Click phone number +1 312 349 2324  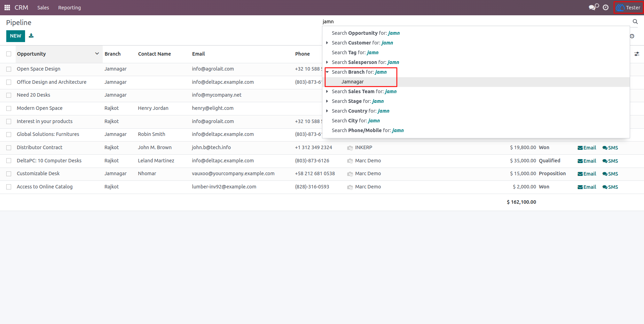click(313, 147)
